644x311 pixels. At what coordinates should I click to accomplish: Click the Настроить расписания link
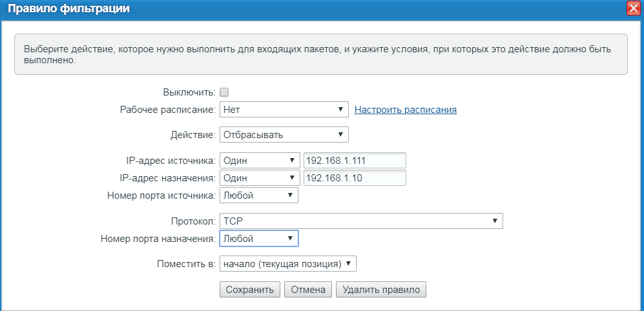click(x=406, y=110)
